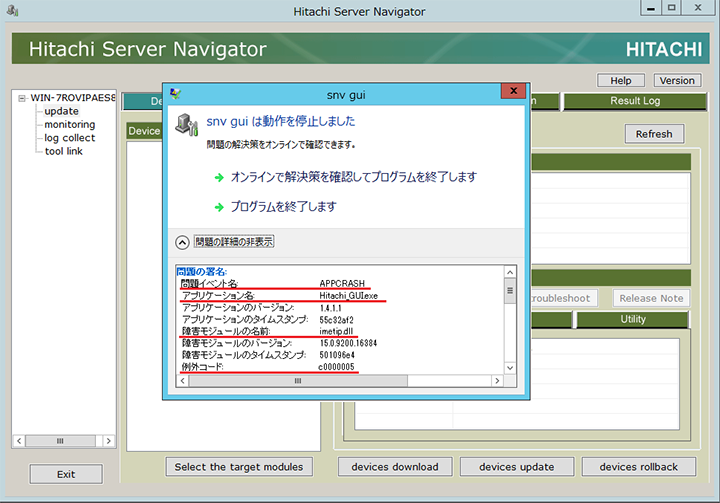Select monitoring in the tree

click(x=70, y=124)
